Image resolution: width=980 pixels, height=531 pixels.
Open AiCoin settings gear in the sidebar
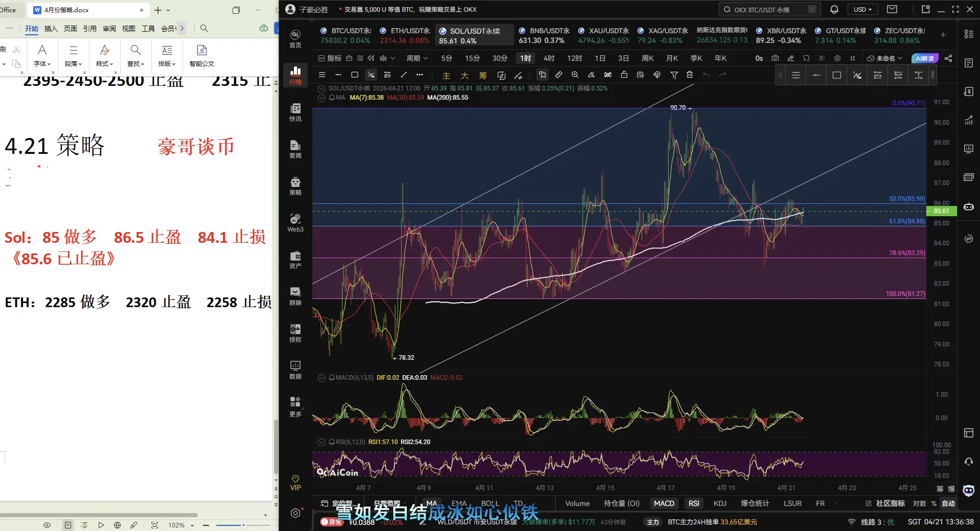295,513
